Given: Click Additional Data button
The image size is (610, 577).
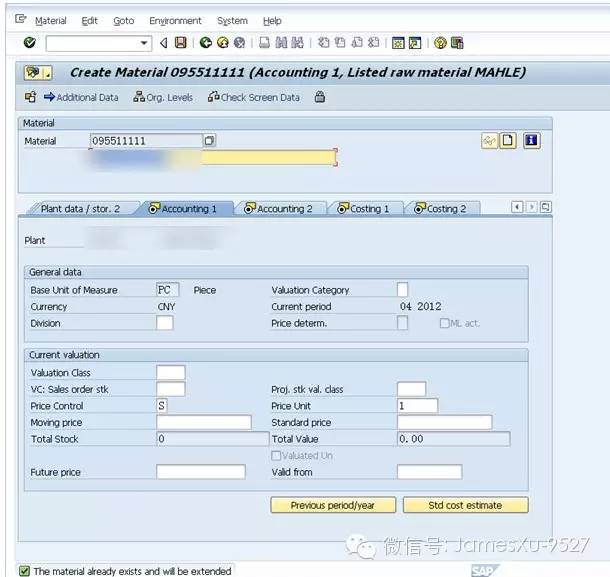Looking at the screenshot, I should (81, 97).
